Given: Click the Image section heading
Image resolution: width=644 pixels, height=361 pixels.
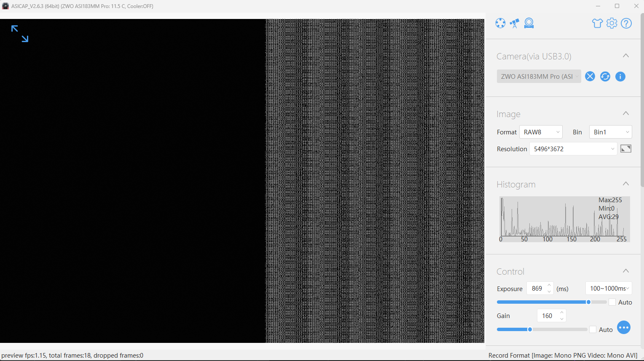Looking at the screenshot, I should (x=508, y=114).
